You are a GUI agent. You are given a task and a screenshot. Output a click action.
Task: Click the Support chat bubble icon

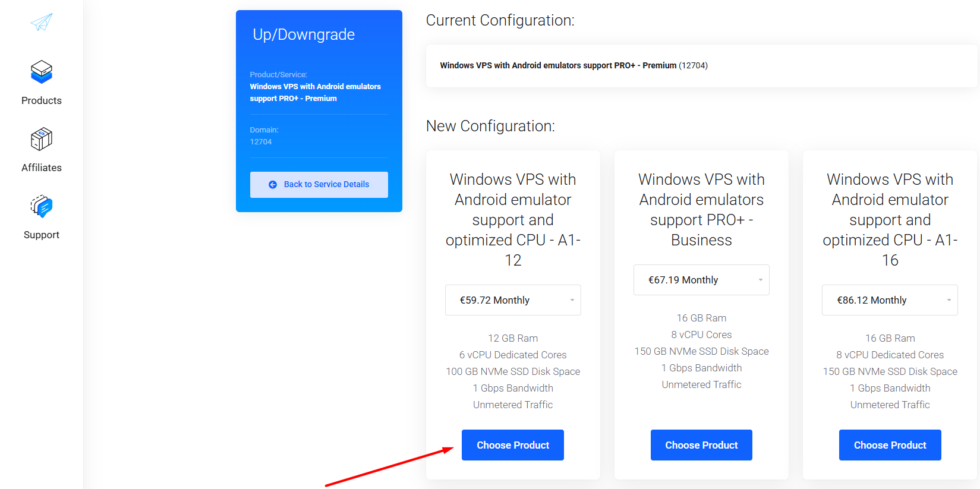42,207
